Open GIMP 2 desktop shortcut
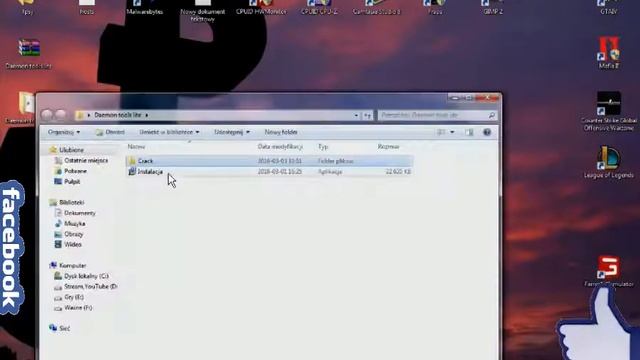The height and width of the screenshot is (360, 640). [x=493, y=7]
